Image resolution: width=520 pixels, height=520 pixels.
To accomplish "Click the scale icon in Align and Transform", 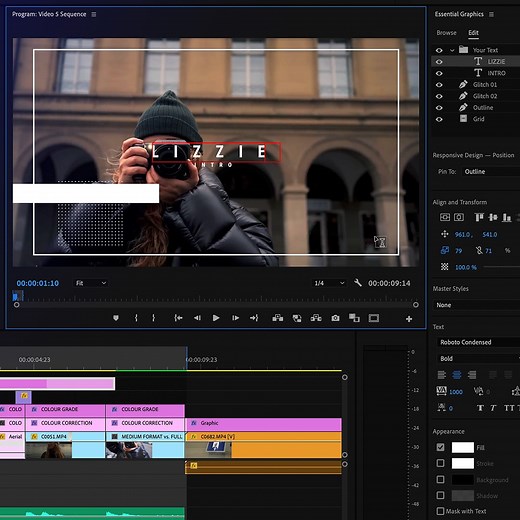I will [445, 250].
